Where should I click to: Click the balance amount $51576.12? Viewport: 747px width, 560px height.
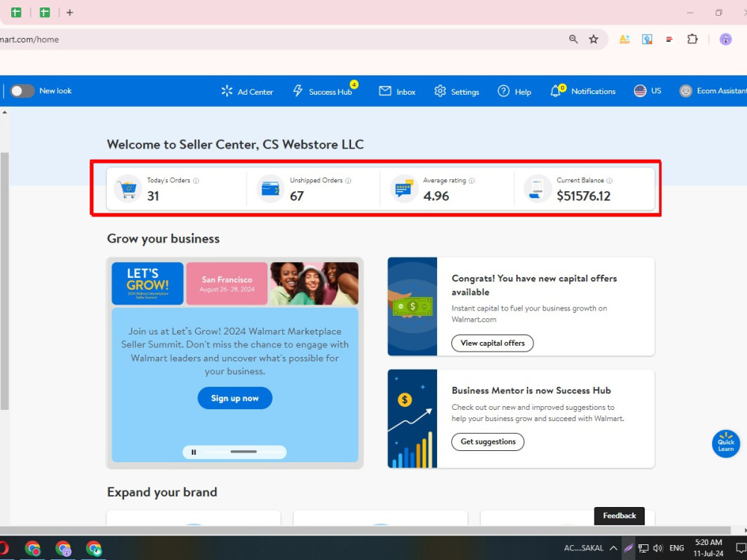[583, 196]
